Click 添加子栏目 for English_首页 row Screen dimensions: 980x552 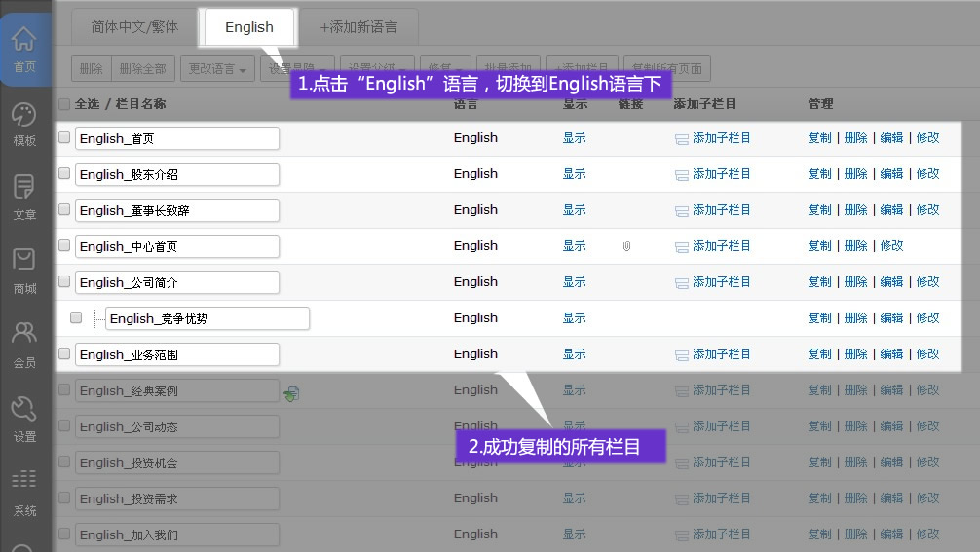721,138
